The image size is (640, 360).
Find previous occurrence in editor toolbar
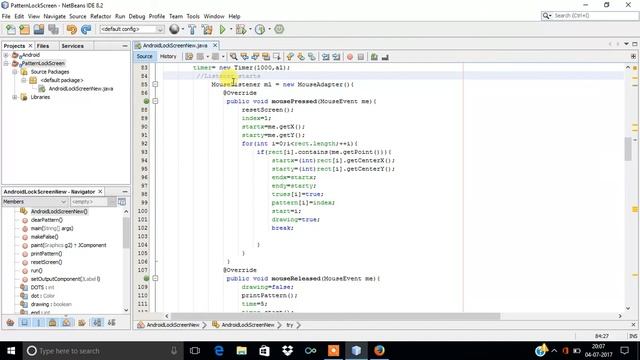[244, 57]
